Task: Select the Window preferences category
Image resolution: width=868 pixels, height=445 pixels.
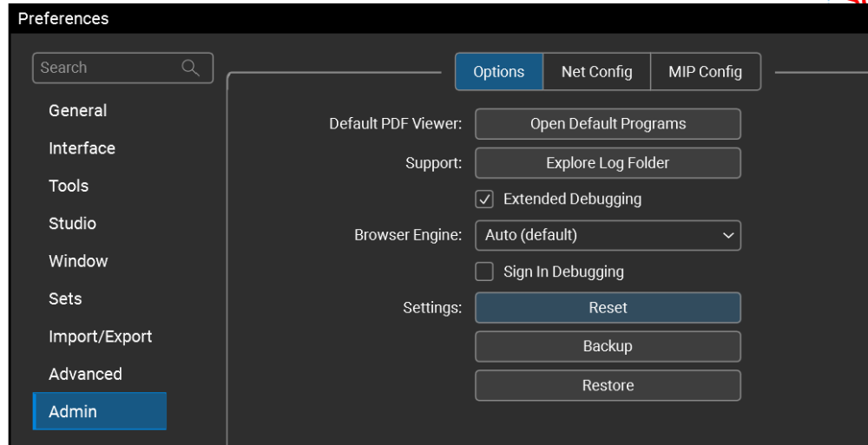Action: [x=78, y=261]
